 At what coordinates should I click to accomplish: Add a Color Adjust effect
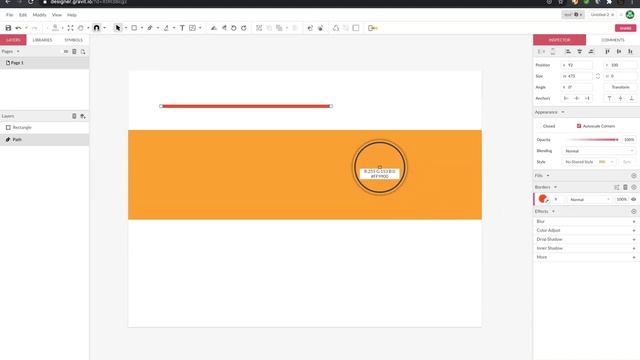(634, 231)
